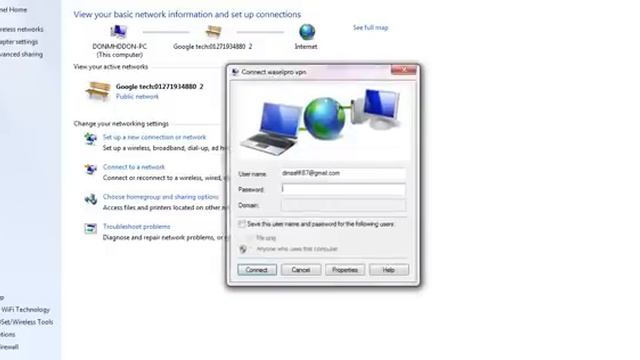Close the Connect waselpro vpn dialog
The width and height of the screenshot is (640, 360).
click(x=403, y=70)
